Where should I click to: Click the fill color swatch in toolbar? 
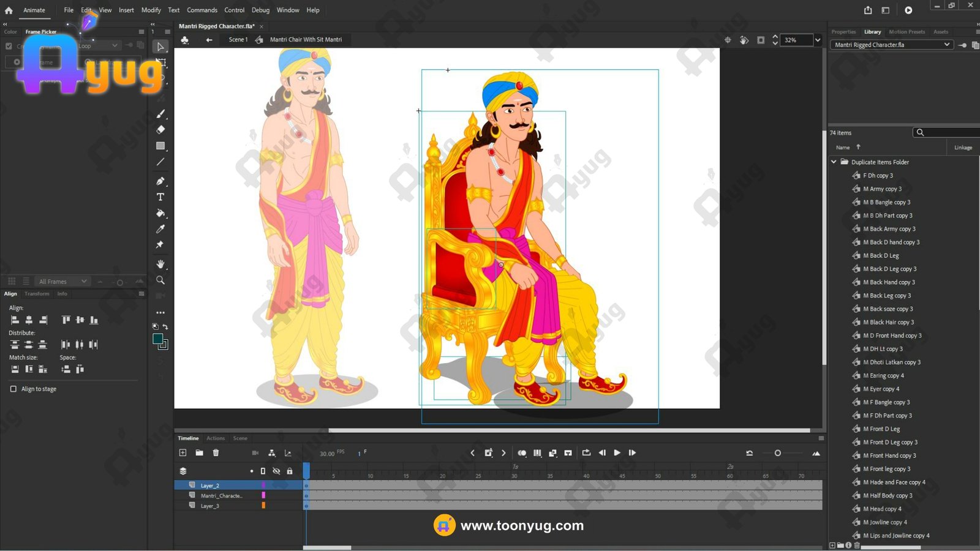click(x=158, y=339)
